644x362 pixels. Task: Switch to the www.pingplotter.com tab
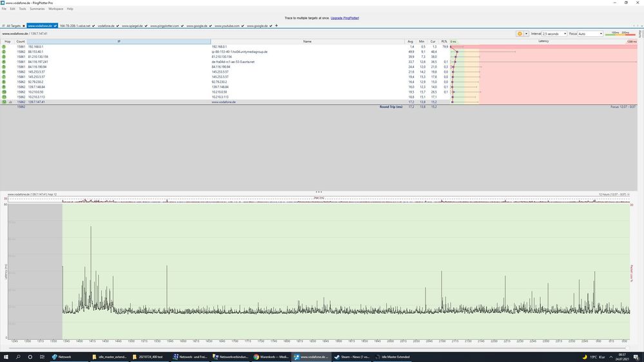164,26
